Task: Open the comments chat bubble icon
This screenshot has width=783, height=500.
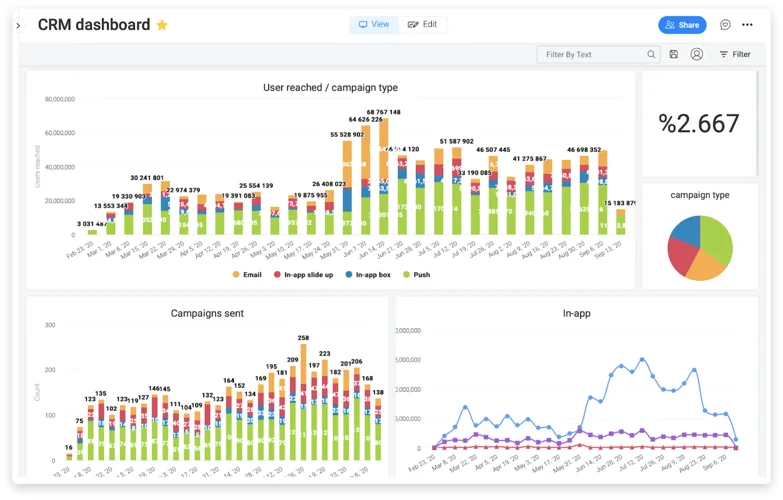Action: 725,25
